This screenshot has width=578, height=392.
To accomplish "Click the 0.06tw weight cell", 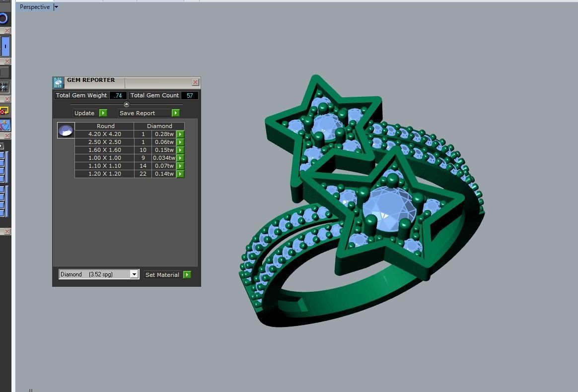I will click(164, 142).
